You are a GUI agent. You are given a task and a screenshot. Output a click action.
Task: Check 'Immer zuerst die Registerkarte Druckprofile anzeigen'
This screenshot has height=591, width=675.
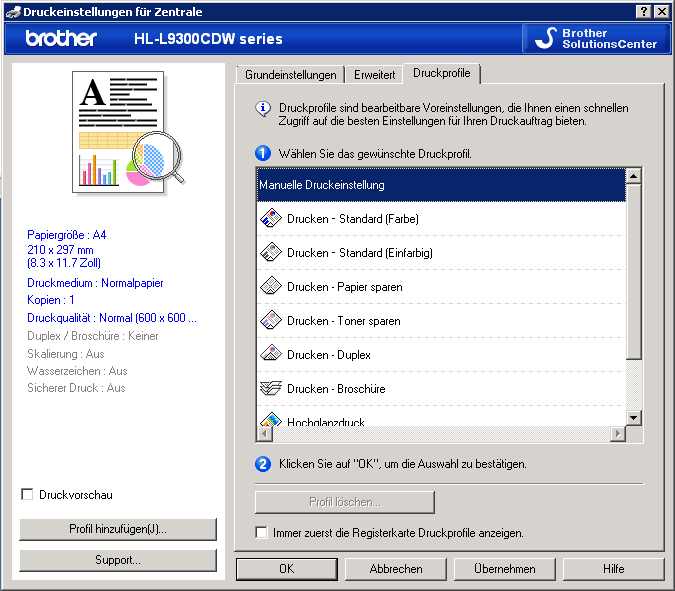click(261, 532)
